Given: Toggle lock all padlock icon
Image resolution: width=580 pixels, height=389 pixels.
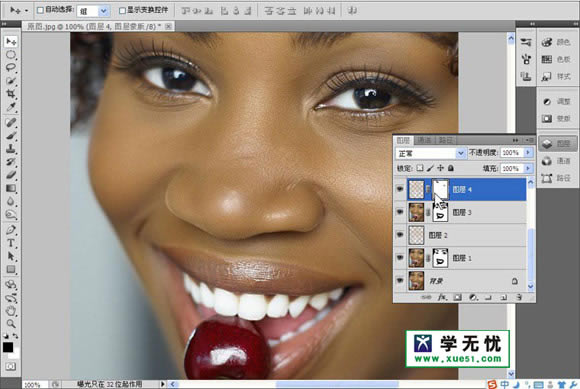Looking at the screenshot, I should coord(451,168).
